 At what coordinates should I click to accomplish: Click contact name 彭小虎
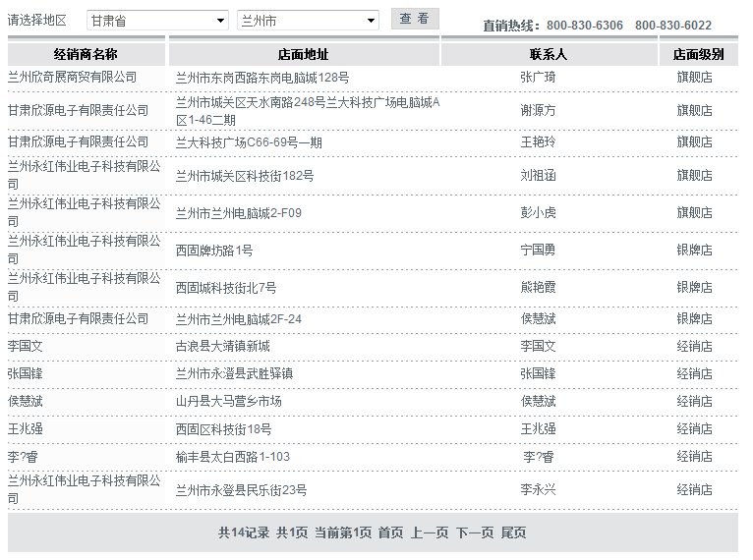click(x=538, y=212)
